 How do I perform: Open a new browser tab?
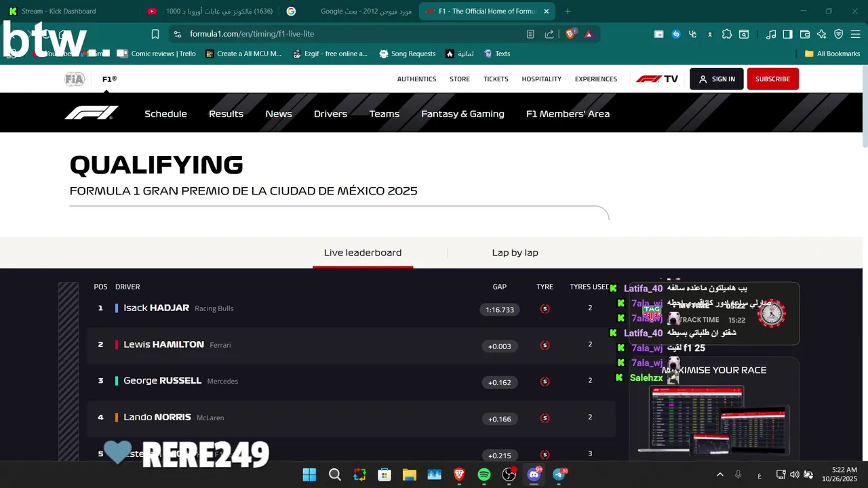[x=568, y=11]
